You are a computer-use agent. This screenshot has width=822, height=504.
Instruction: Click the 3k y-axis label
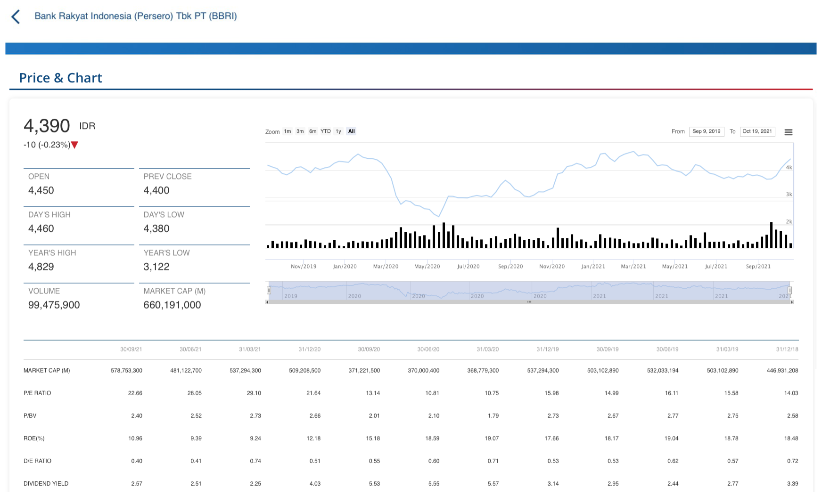(x=789, y=195)
